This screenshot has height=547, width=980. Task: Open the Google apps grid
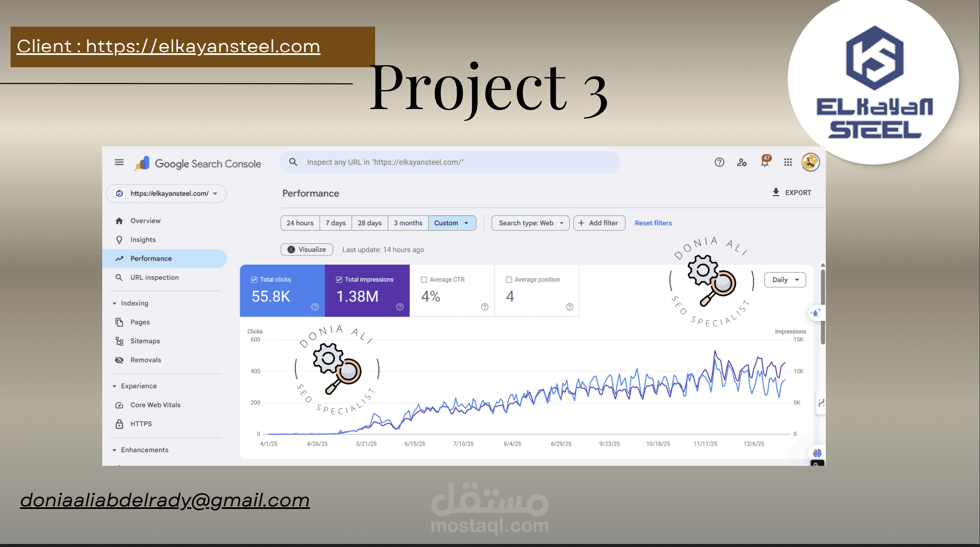click(x=787, y=162)
